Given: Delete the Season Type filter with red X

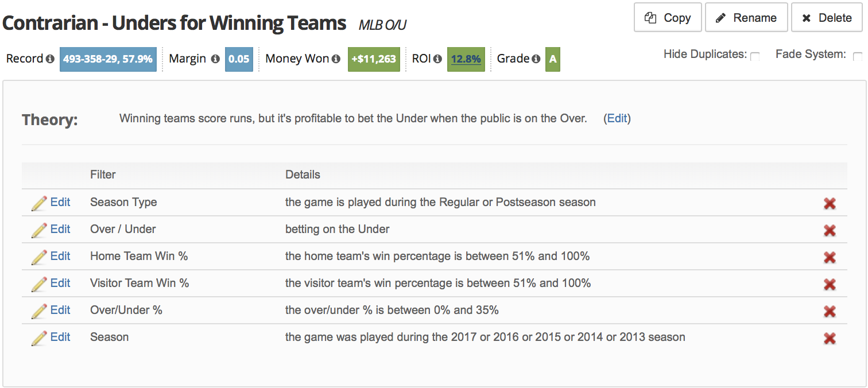Looking at the screenshot, I should [x=829, y=203].
